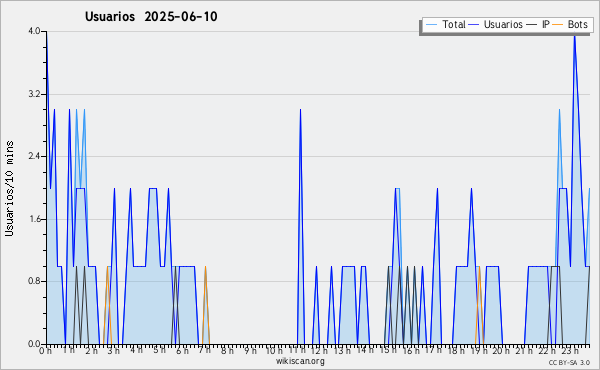Click the orange Bots legend line
The width and height of the screenshot is (600, 370).
559,25
